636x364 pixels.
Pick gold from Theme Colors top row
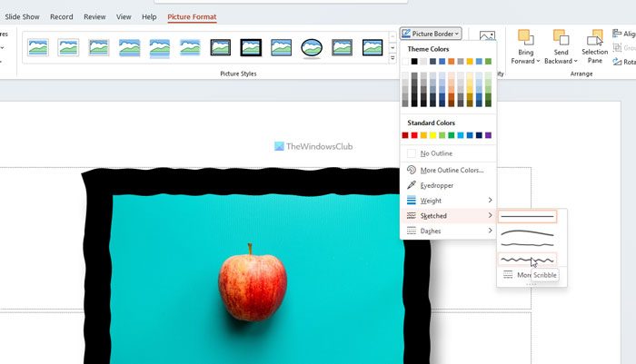(x=470, y=62)
